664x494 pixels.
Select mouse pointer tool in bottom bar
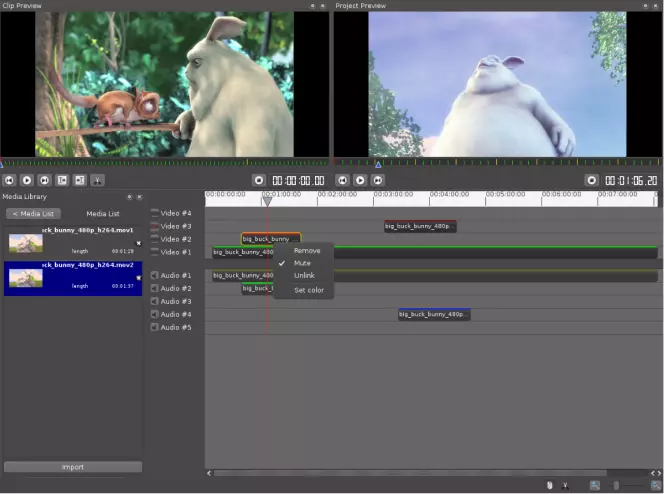pos(550,486)
